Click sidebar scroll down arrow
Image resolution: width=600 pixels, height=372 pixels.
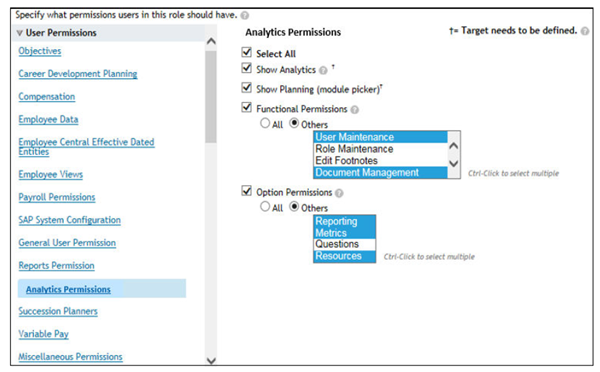pos(211,361)
